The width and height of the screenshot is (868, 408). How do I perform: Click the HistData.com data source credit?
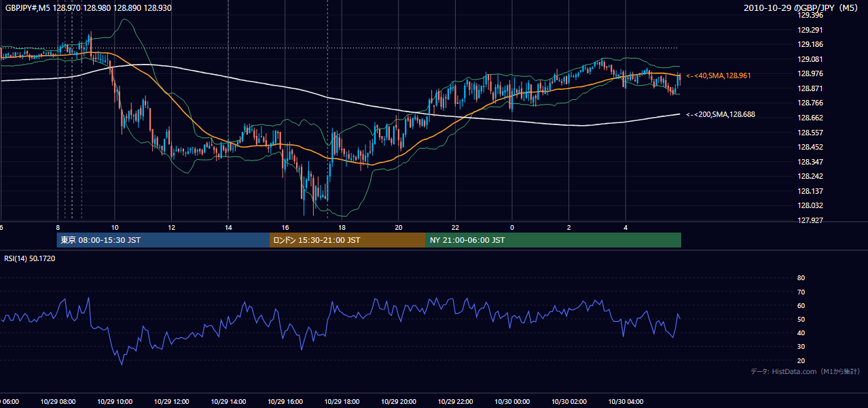(806, 371)
